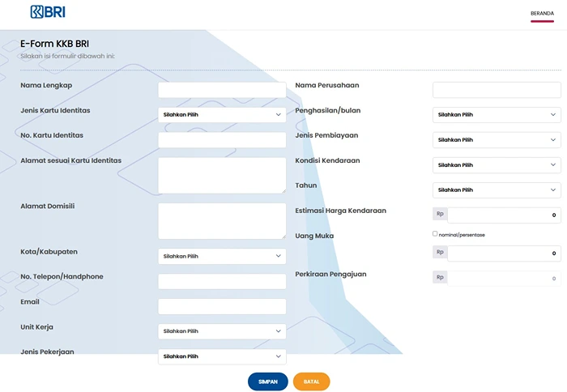Open the Tahun dropdown
The height and width of the screenshot is (392, 567).
(497, 190)
